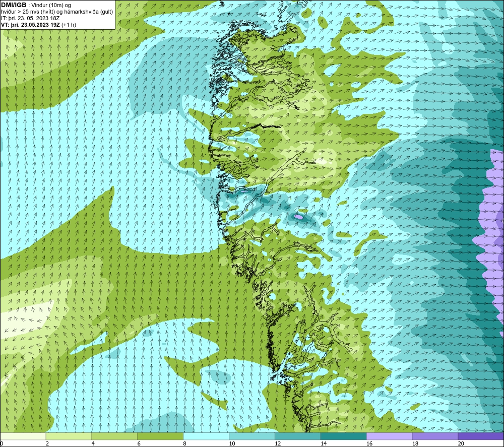504x447 pixels.
Task: Click the 12–14 m/s teal legend swatch
Action: [x=298, y=436]
